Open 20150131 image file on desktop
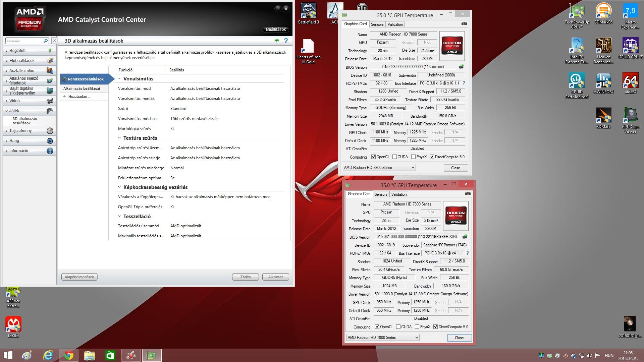Screen dimensions: 644x362 (x=630, y=327)
